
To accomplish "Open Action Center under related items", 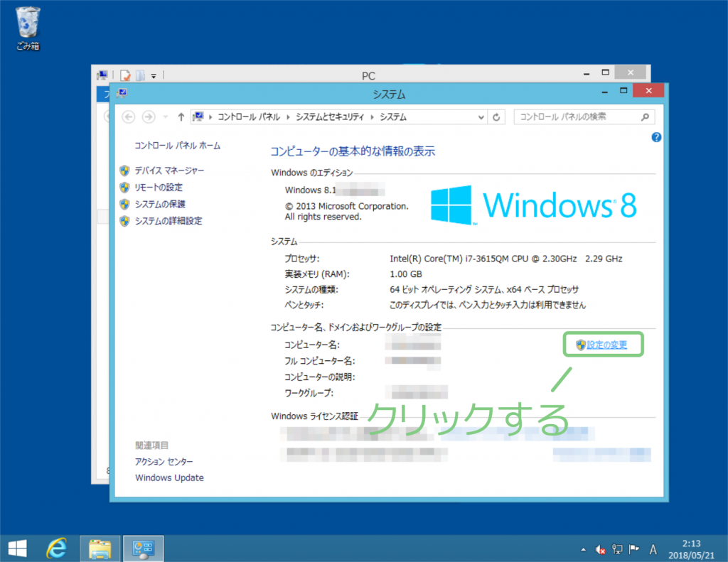I will (x=164, y=462).
